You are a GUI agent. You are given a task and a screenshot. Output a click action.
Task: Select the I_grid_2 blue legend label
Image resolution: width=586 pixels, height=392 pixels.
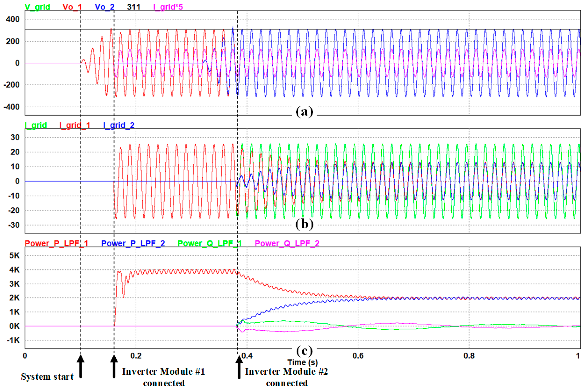[119, 125]
